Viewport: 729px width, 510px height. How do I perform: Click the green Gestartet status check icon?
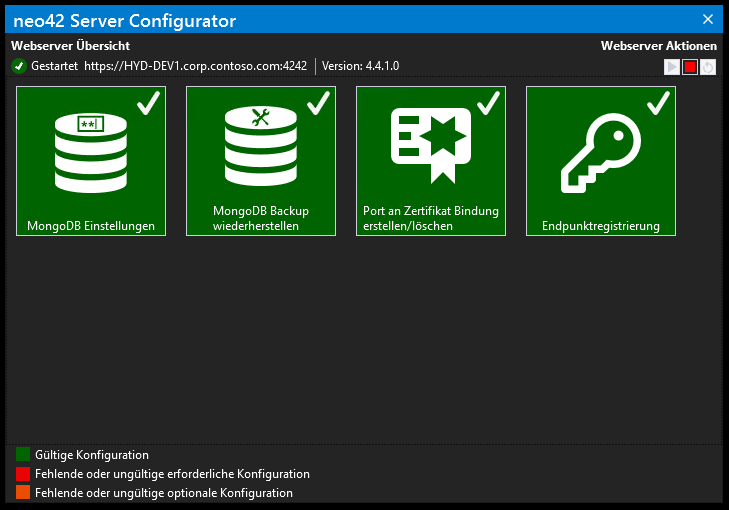click(19, 66)
